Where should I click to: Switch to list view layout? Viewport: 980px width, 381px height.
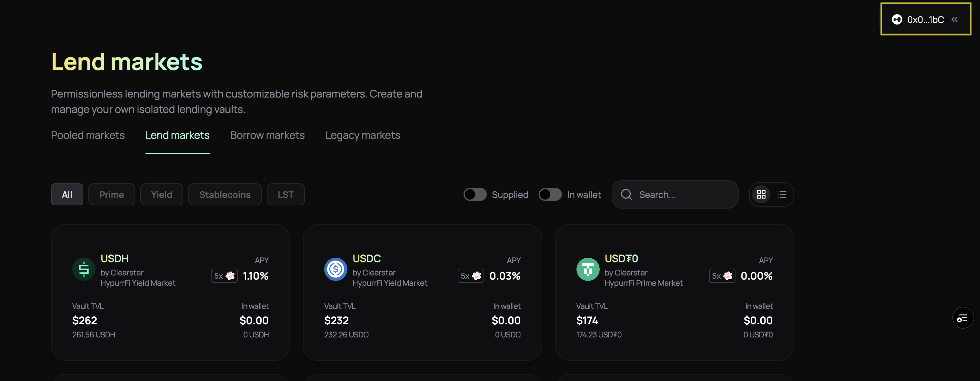pos(782,194)
